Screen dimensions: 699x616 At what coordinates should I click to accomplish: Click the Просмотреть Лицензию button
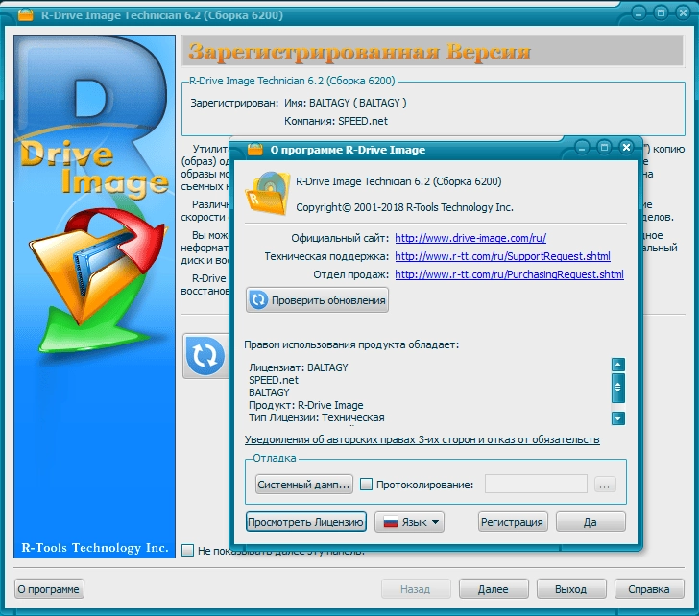click(305, 522)
